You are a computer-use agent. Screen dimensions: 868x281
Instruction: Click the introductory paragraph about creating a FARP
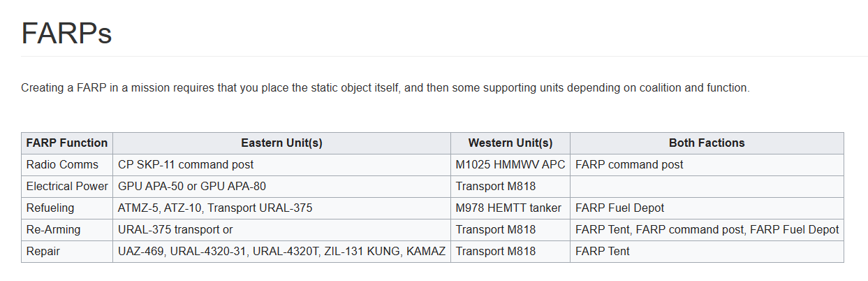pos(385,89)
